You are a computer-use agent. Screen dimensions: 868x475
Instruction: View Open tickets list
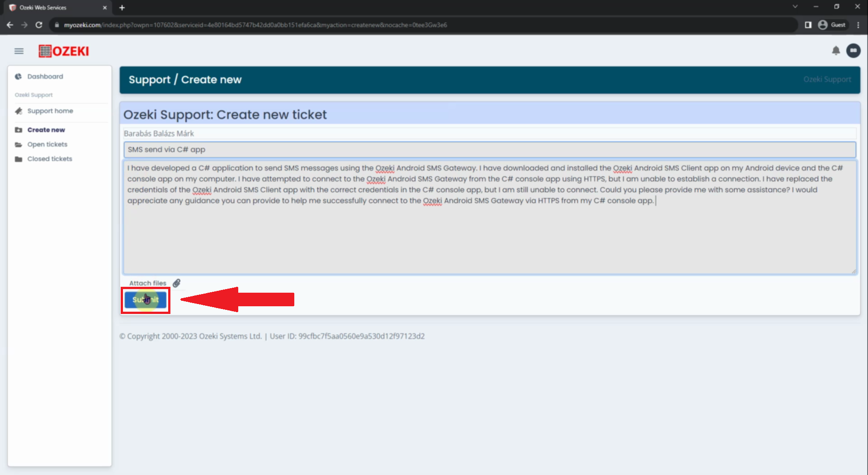tap(47, 144)
